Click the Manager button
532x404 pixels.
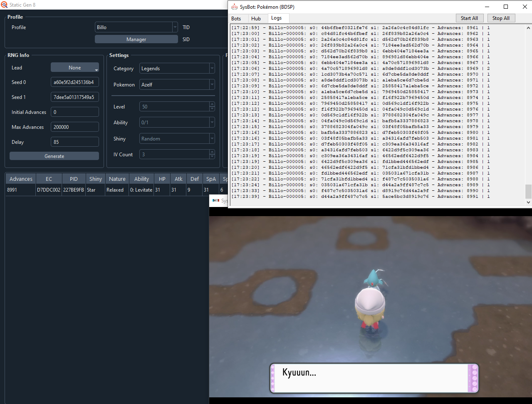pyautogui.click(x=136, y=39)
